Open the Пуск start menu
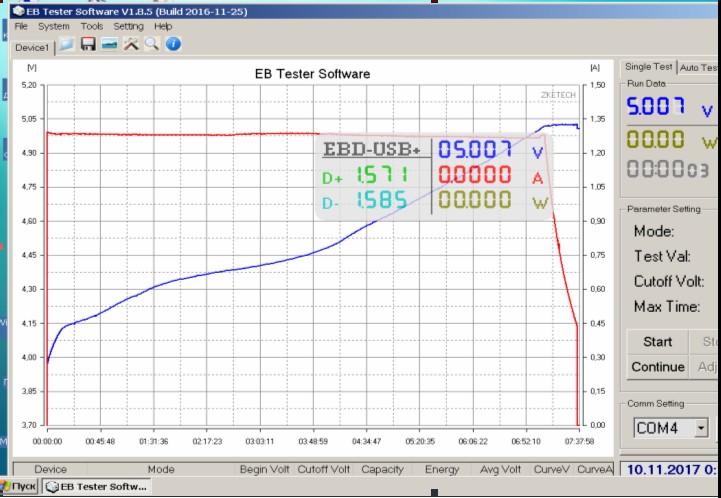 pos(21,487)
